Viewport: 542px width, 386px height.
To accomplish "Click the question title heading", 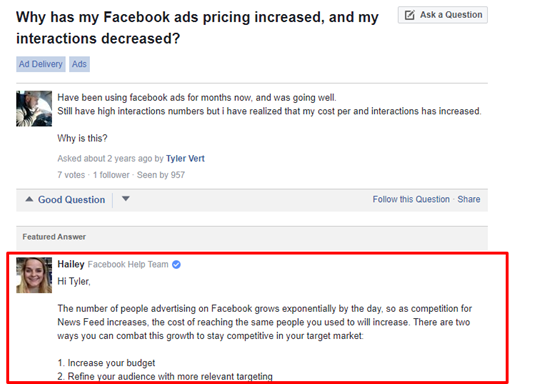I will coord(197,28).
